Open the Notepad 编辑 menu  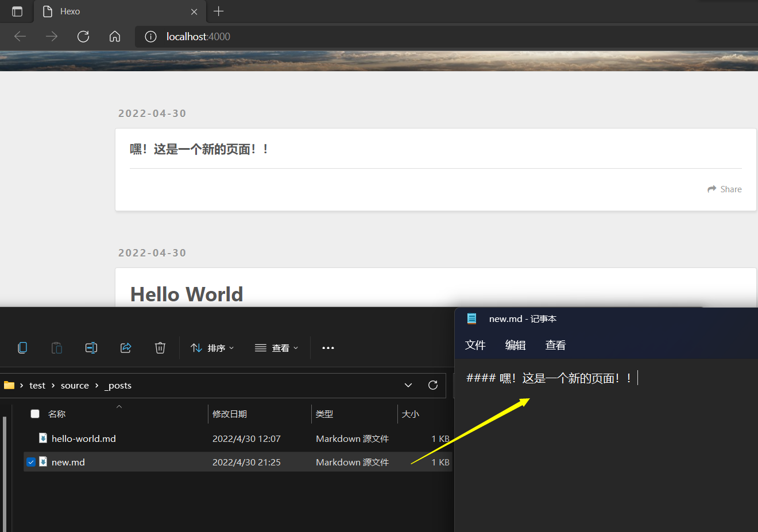516,345
